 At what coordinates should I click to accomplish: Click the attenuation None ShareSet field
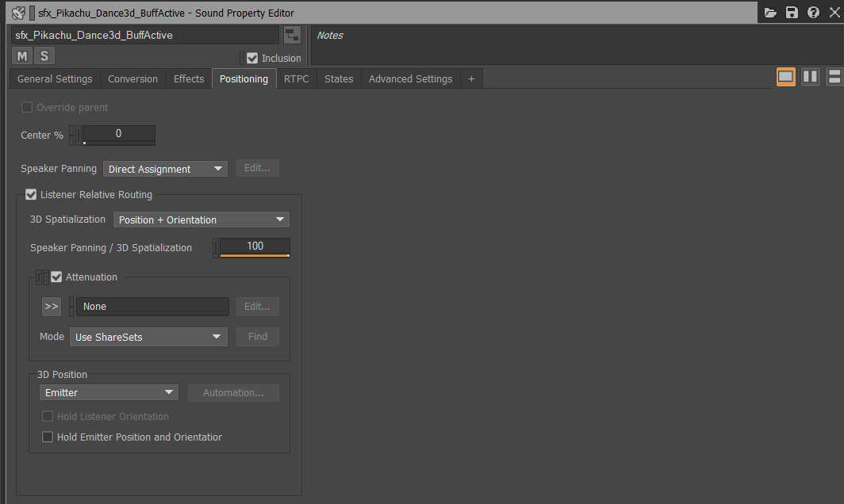[152, 307]
